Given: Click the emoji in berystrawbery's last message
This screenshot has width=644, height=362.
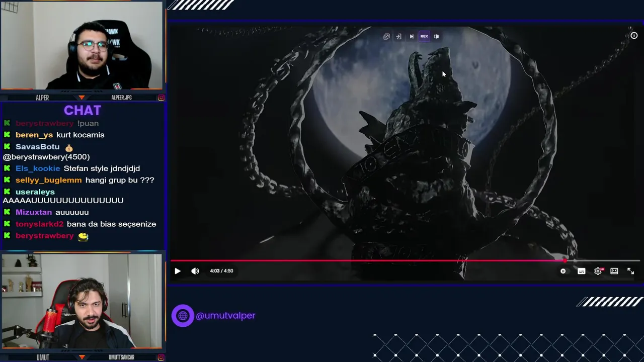Looking at the screenshot, I should tap(83, 236).
